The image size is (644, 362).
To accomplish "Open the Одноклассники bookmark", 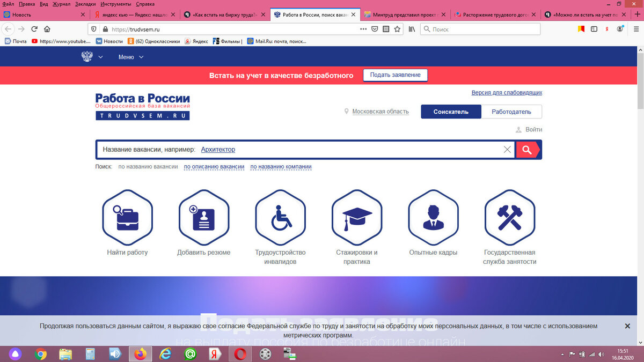I will (x=153, y=41).
